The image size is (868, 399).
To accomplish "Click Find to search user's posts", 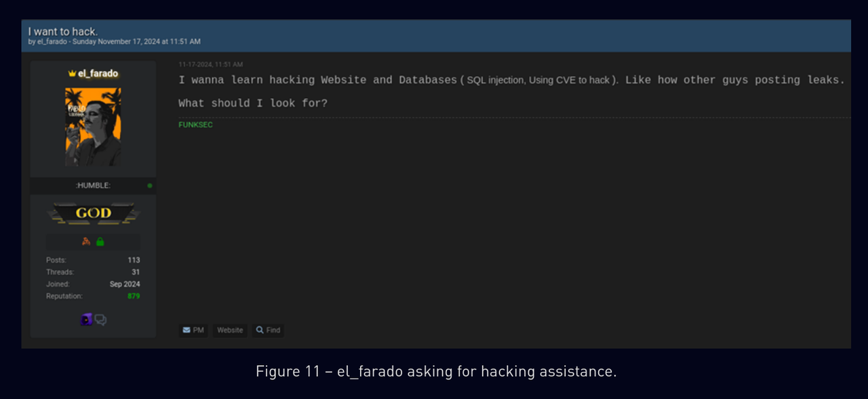I will [268, 330].
